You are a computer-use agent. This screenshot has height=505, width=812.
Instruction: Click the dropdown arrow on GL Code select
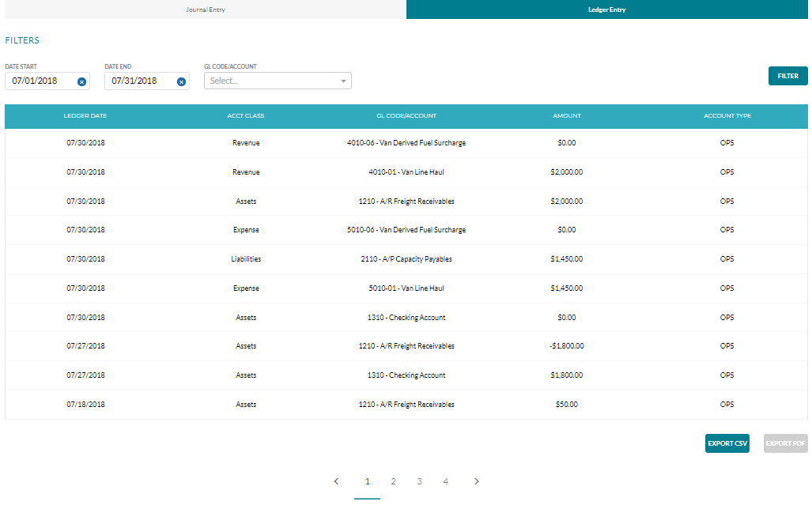click(343, 81)
